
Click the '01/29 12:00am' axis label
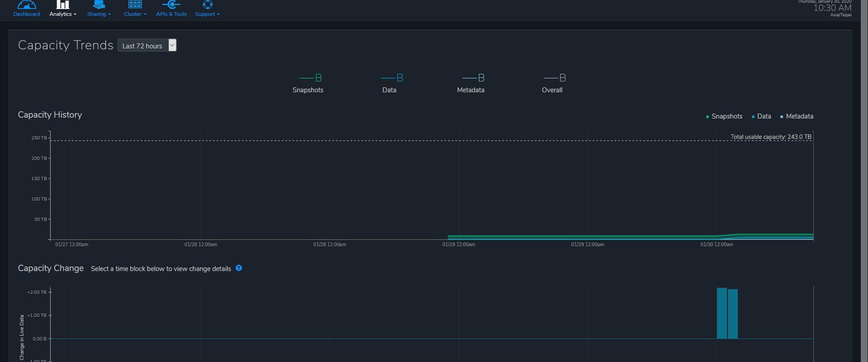pos(458,244)
